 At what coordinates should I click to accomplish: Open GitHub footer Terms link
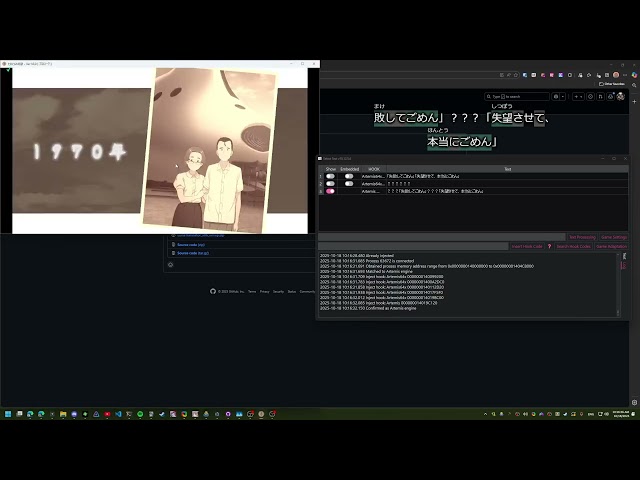click(252, 291)
